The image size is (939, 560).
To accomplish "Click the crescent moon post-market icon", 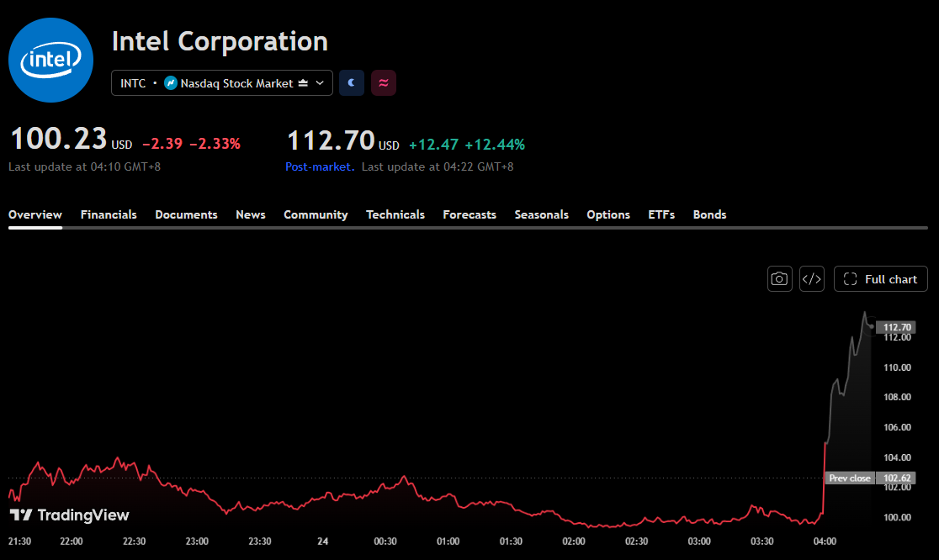I will (x=352, y=82).
